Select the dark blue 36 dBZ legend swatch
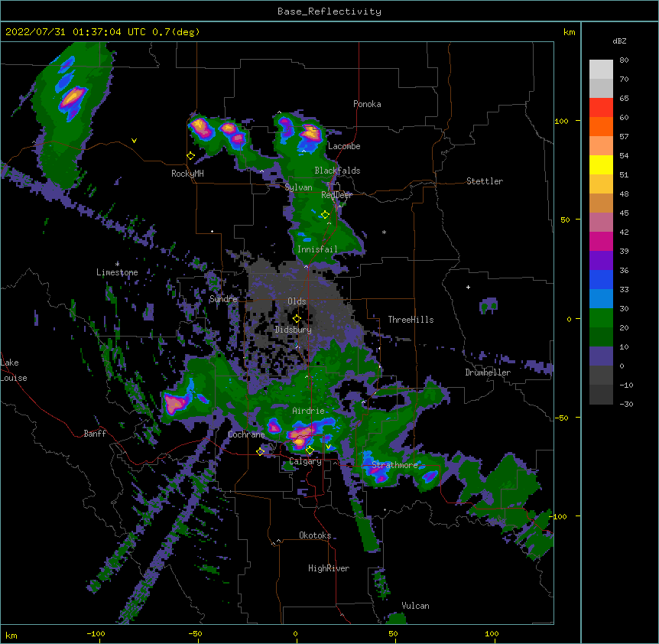659x644 pixels. (601, 279)
